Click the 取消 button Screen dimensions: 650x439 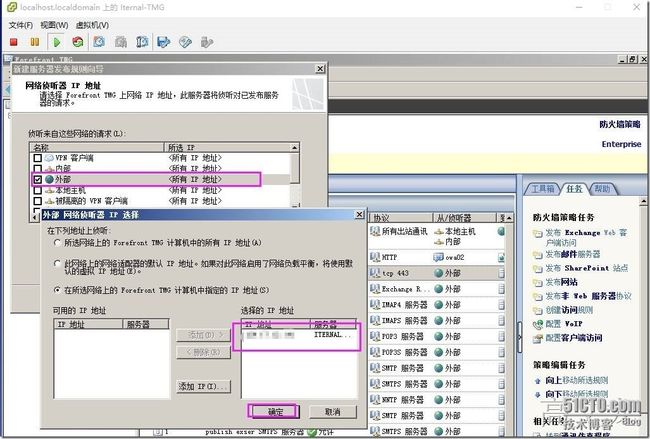[x=332, y=412]
